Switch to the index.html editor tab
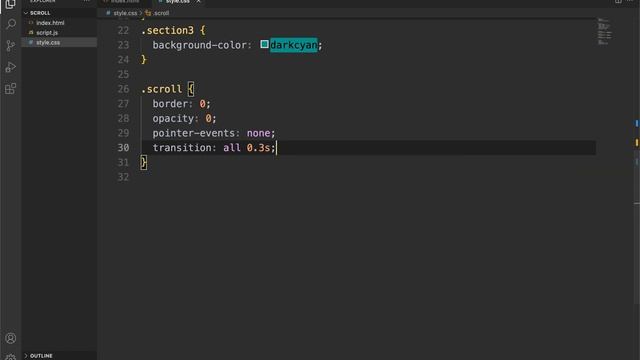 pyautogui.click(x=125, y=2)
